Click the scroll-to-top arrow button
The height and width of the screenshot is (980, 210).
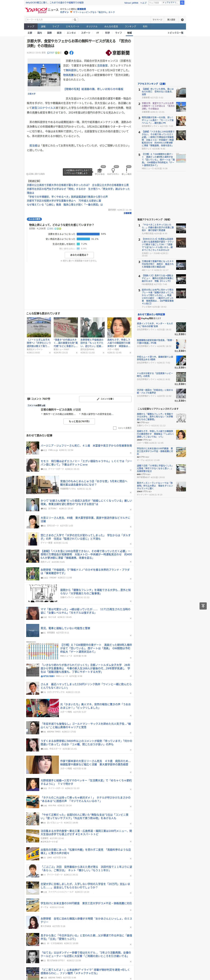203,606
